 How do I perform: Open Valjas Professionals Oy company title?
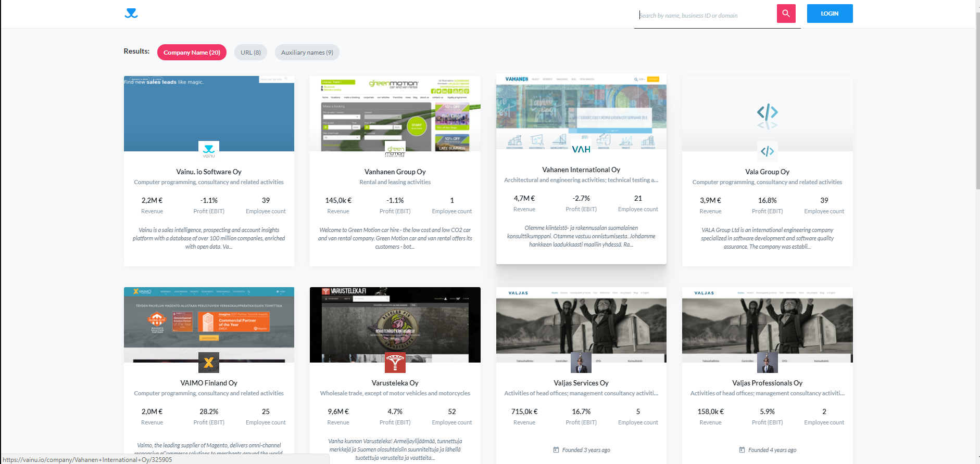pyautogui.click(x=767, y=383)
